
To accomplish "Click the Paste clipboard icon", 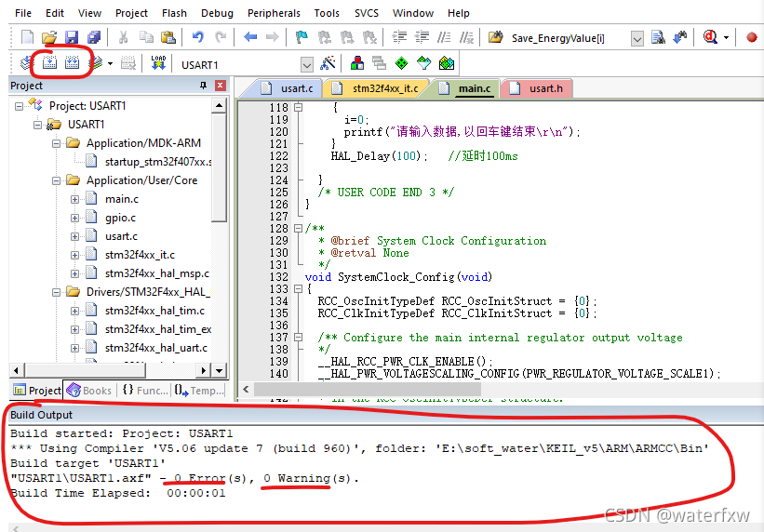I will click(168, 37).
